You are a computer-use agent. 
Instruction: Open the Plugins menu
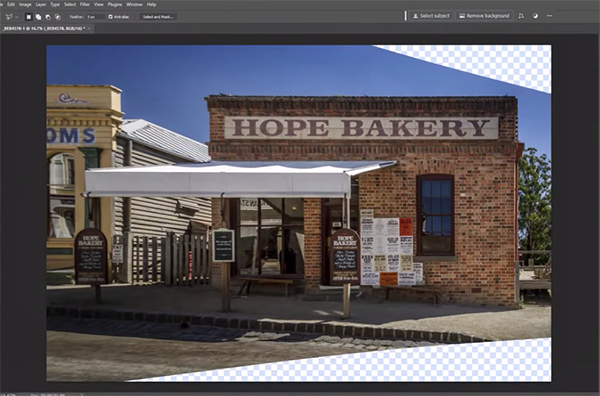(115, 5)
